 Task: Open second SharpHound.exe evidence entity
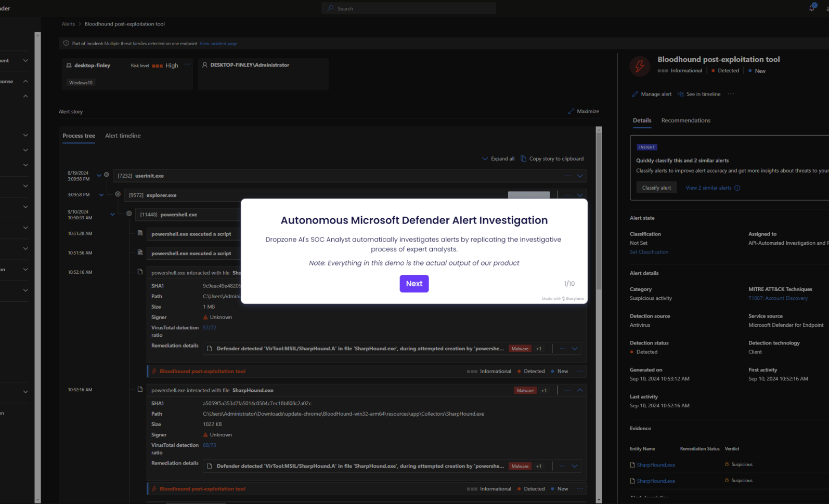(656, 481)
